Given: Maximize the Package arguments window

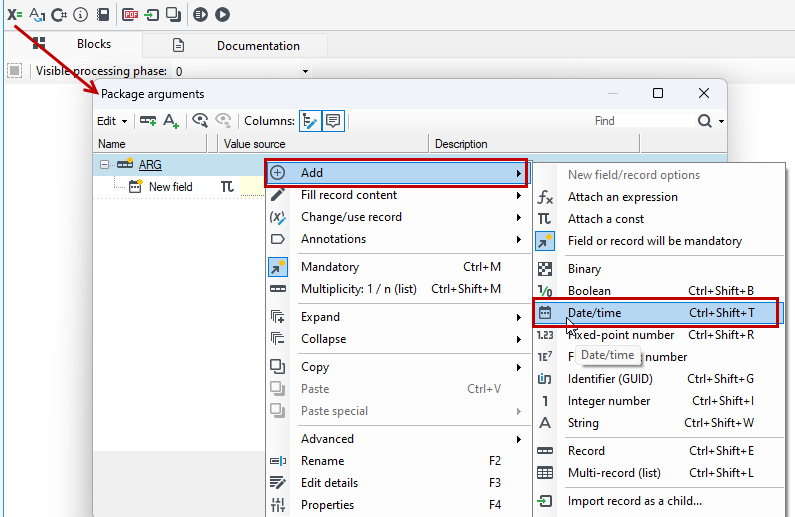Looking at the screenshot, I should pyautogui.click(x=658, y=93).
